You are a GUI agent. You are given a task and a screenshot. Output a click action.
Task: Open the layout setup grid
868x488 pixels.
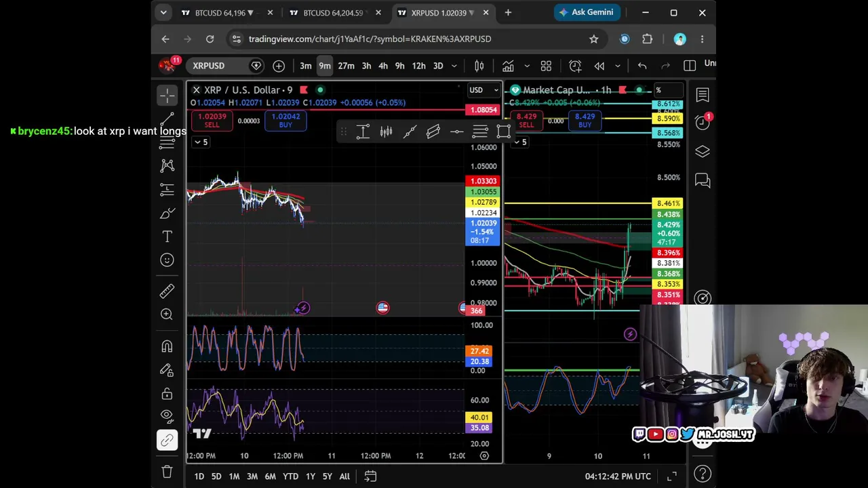[546, 66]
